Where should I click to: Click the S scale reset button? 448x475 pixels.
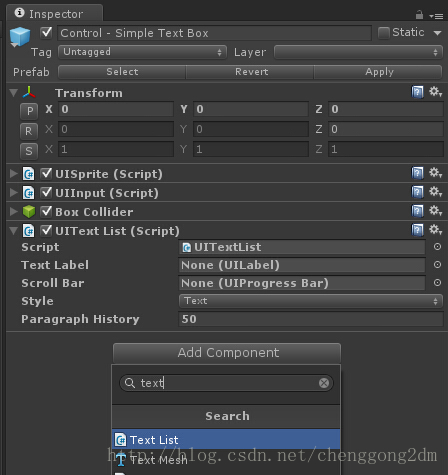click(29, 151)
